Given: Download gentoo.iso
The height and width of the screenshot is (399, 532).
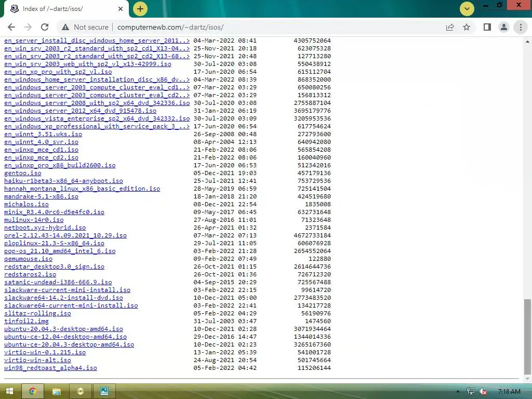Looking at the screenshot, I should coord(23,173).
